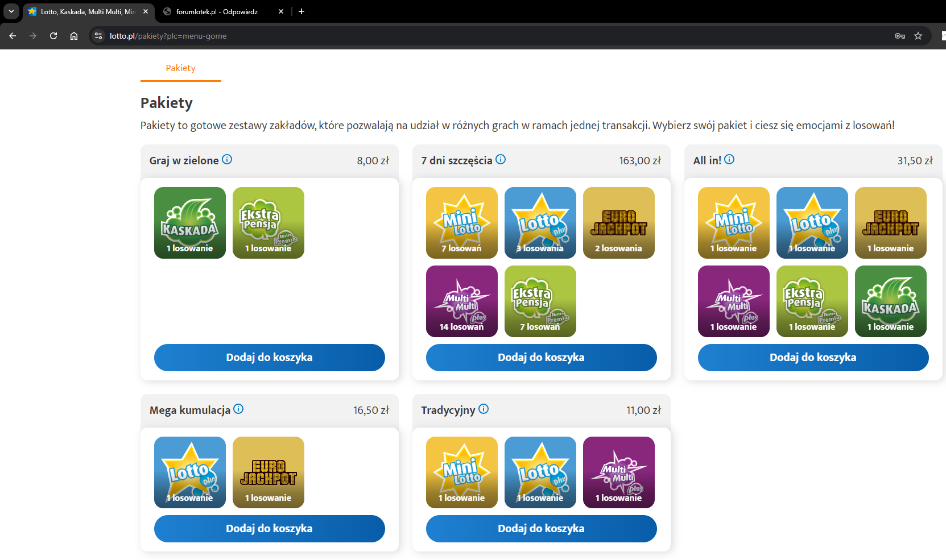This screenshot has width=946, height=560.
Task: Add Graj w zielone package to cart
Action: coord(269,358)
